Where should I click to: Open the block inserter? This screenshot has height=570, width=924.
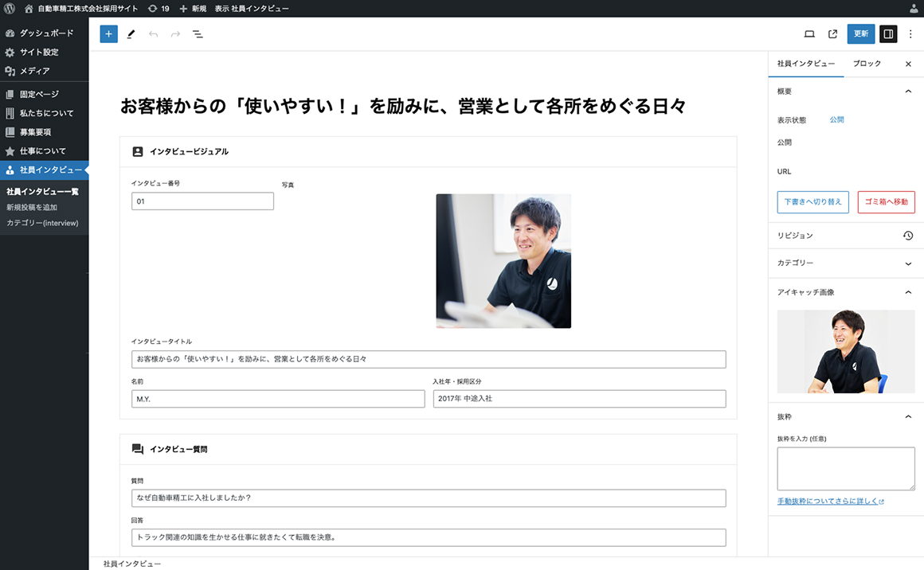pos(108,34)
